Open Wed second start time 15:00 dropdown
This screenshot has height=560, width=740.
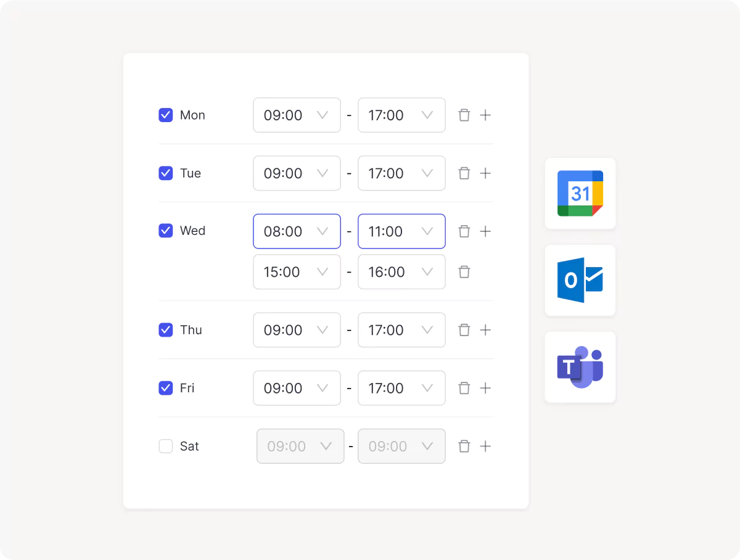(297, 272)
